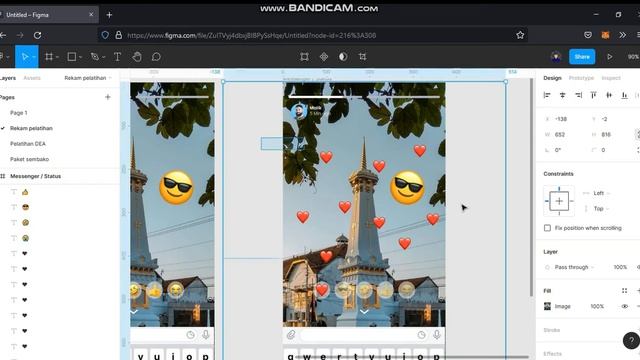Click the Align right icon
Image resolution: width=640 pixels, height=360 pixels.
(578, 95)
